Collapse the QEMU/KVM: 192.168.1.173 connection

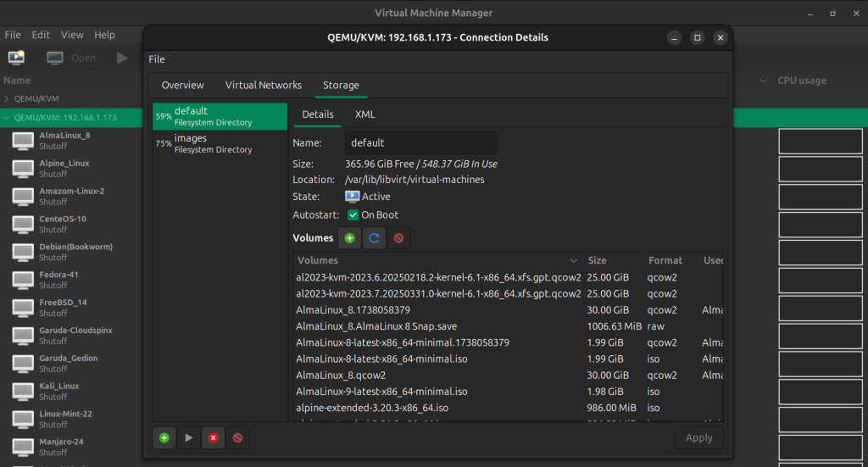click(7, 118)
